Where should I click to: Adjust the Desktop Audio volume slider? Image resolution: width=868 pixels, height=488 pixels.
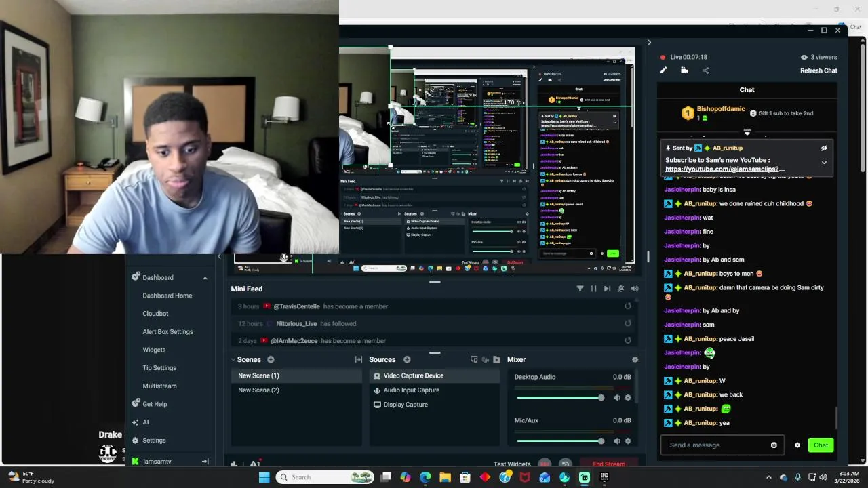(560, 398)
